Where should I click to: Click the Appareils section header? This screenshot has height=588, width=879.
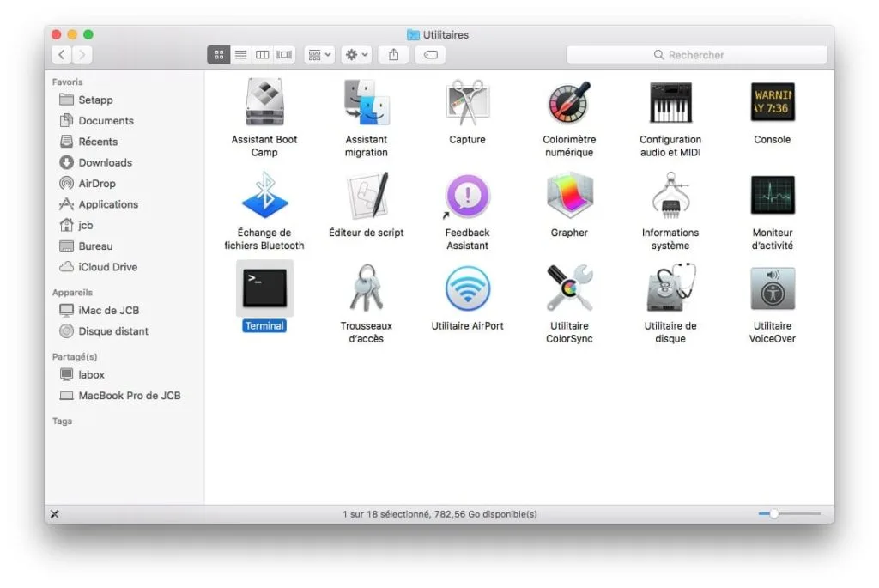pos(72,293)
